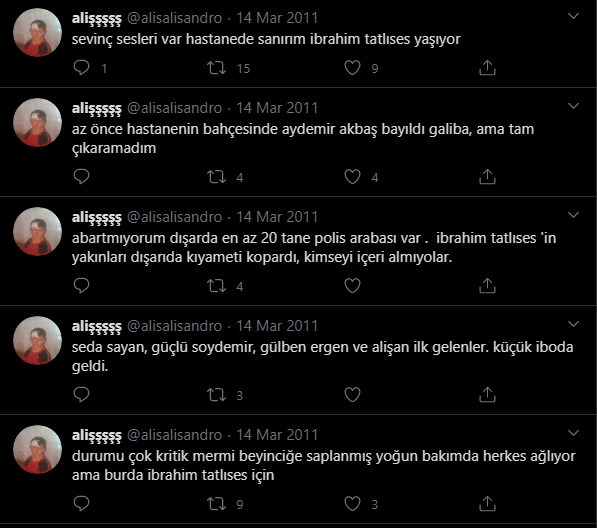The width and height of the screenshot is (597, 528).
Task: Retweet the tweet with 15 retweets
Action: [216, 68]
